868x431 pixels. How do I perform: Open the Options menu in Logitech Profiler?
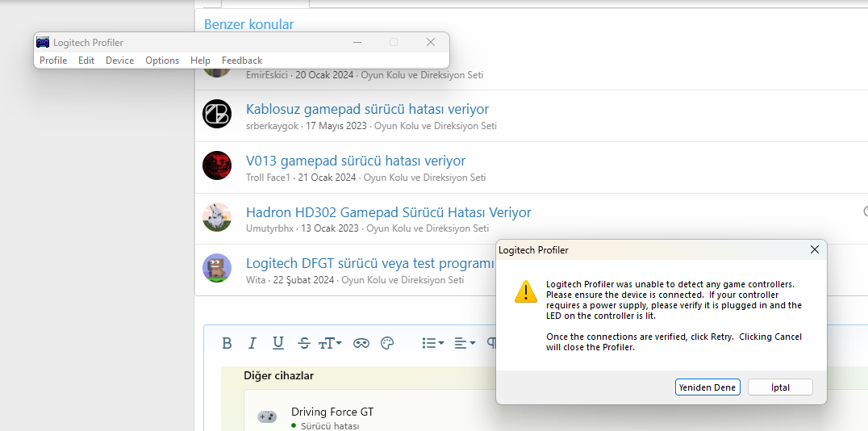pyautogui.click(x=162, y=61)
